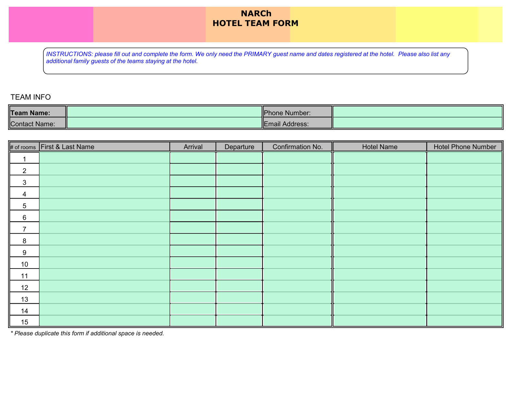Click the 'Arrival' column header

coord(193,147)
